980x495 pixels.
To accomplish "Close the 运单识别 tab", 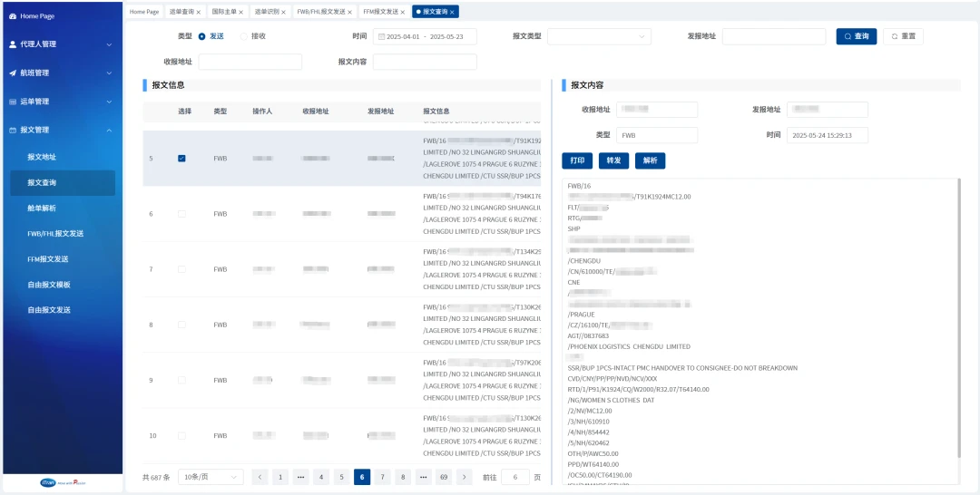I will [x=284, y=12].
